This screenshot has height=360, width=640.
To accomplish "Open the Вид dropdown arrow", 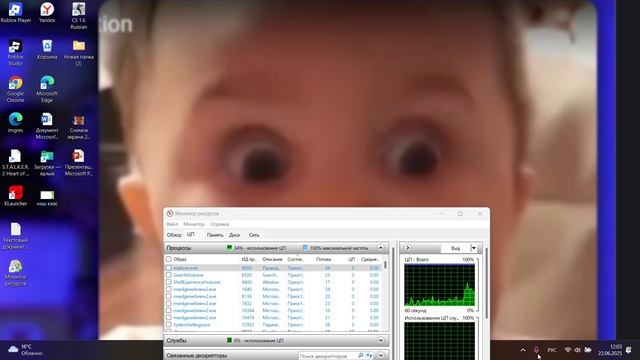I will coord(474,248).
